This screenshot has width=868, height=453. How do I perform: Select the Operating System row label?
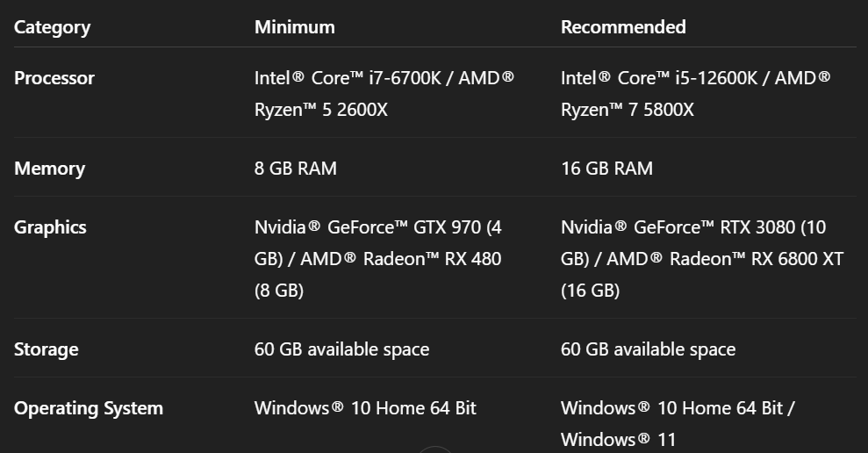89,408
